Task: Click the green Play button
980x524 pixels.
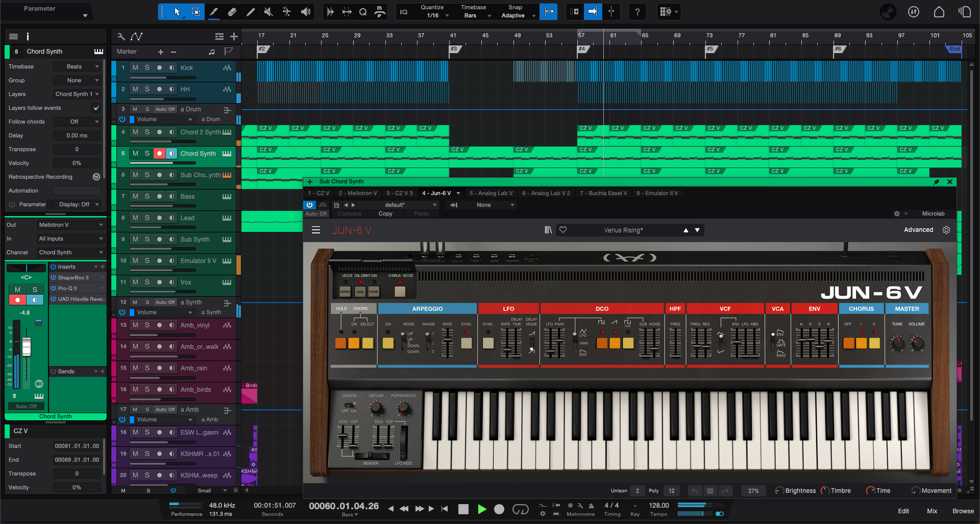Action: point(482,509)
